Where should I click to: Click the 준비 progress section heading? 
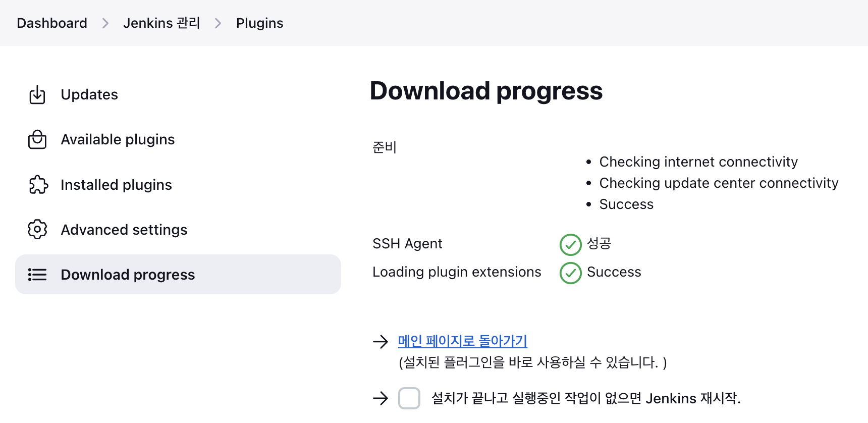[x=384, y=147]
